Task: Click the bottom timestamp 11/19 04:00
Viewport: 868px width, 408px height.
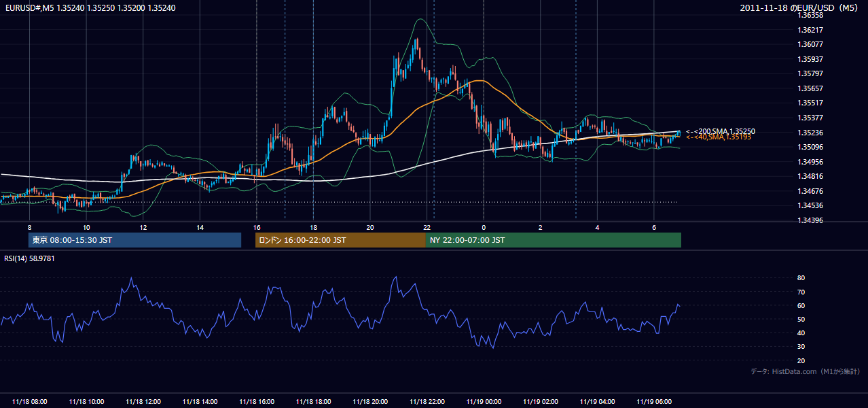Action: [x=597, y=402]
